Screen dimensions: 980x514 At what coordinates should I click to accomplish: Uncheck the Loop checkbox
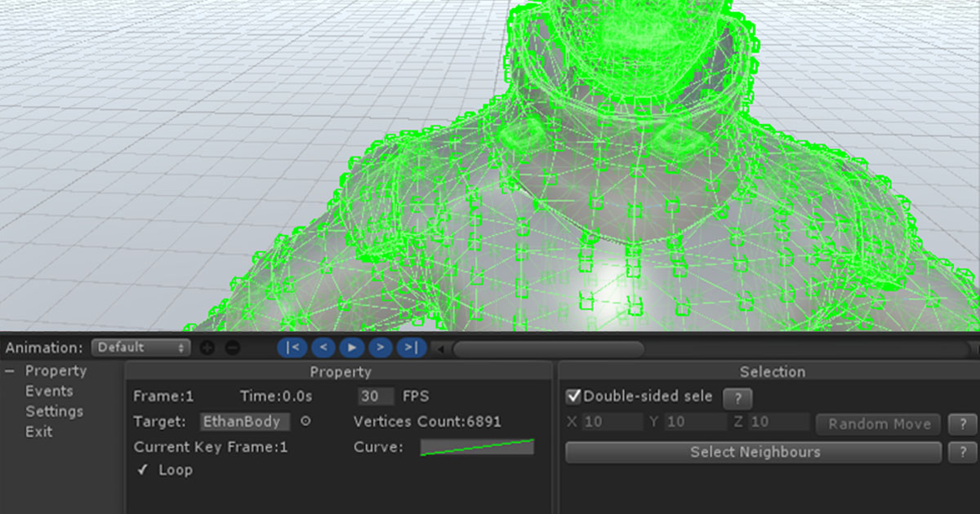(x=144, y=470)
